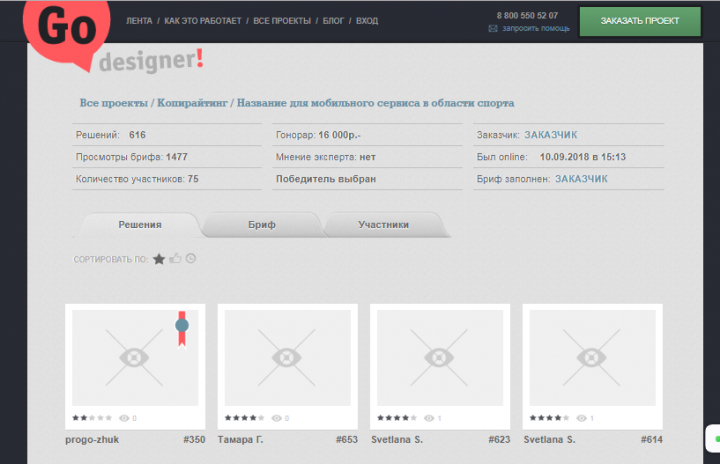Click views eye icon under solution #623
This screenshot has width=720, height=464.
coord(429,418)
